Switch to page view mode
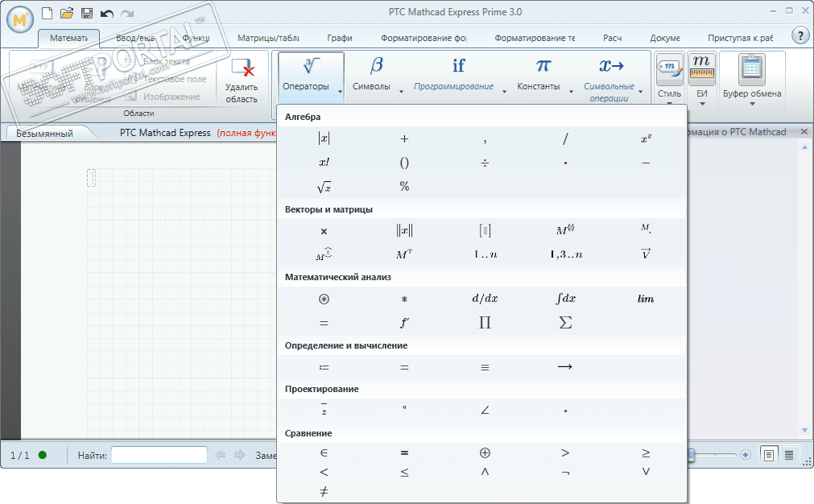The height and width of the screenshot is (504, 814). (x=769, y=455)
